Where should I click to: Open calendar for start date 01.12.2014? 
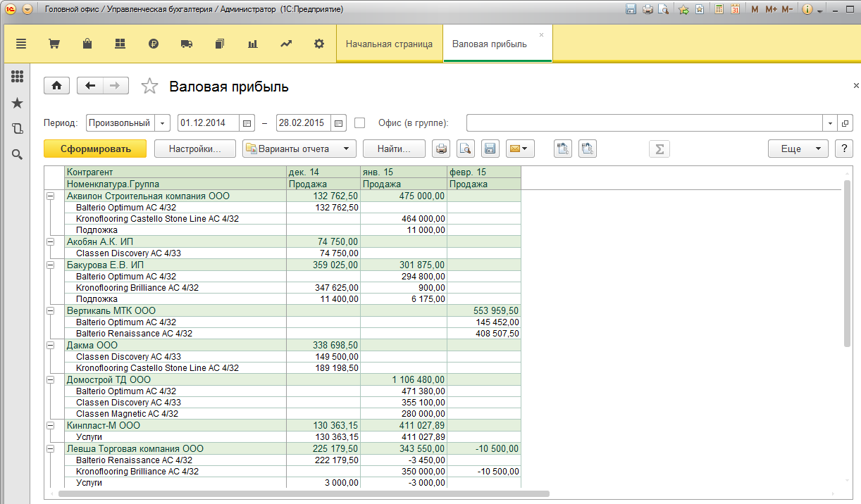tap(247, 122)
